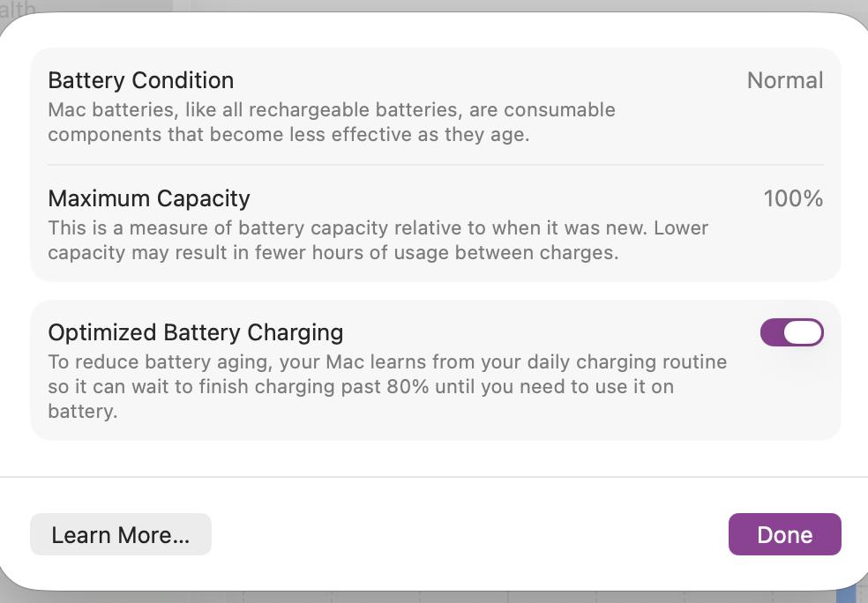Screen dimensions: 868x603
Task: Toggle Optimized Battery Charging switch
Action: (791, 332)
